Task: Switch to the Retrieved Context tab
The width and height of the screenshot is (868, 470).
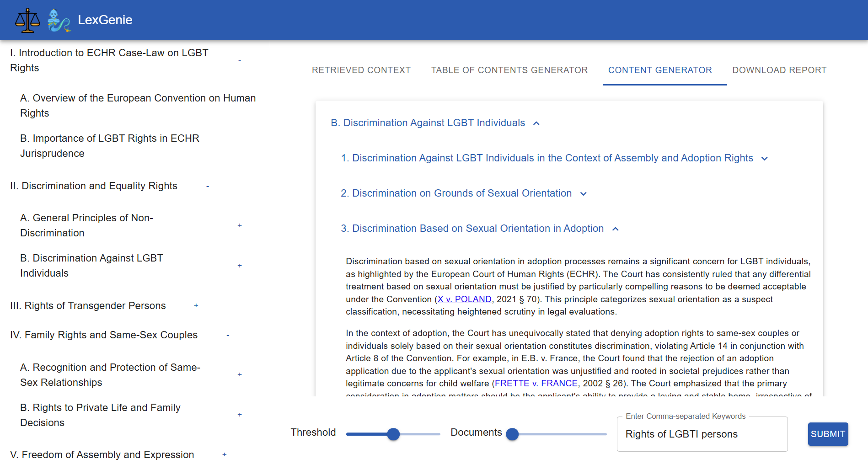Action: tap(361, 70)
